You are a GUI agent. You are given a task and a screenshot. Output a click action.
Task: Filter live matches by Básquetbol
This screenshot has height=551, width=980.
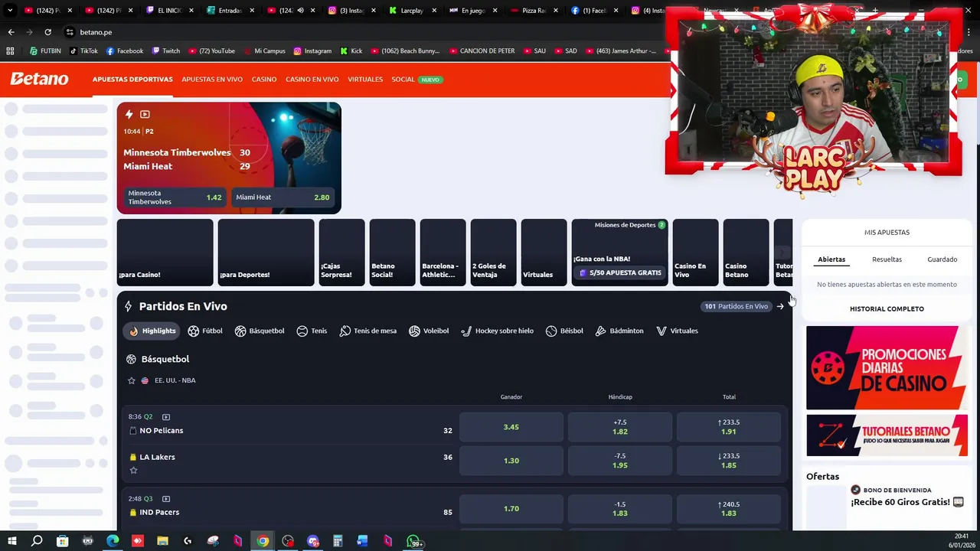coord(260,331)
